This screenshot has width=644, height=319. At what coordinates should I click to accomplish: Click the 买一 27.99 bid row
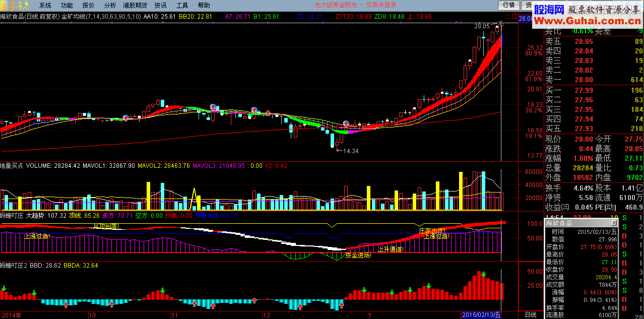(594, 90)
